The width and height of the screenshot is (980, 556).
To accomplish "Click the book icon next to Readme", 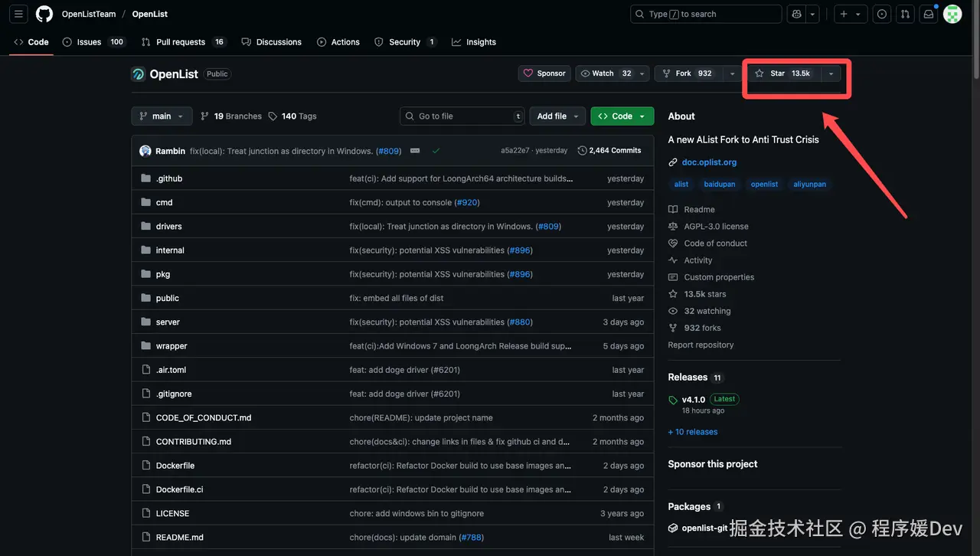I will click(x=673, y=210).
